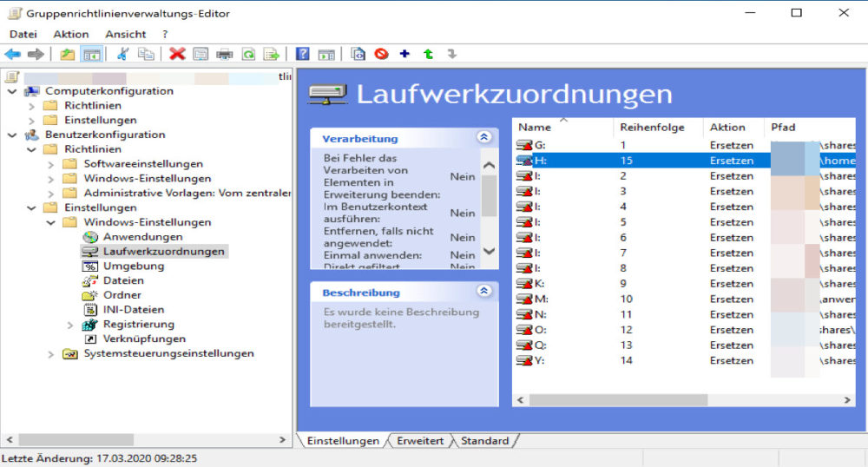Click the blue plus add-item icon
Viewport: 868px width, 467px height.
[404, 54]
